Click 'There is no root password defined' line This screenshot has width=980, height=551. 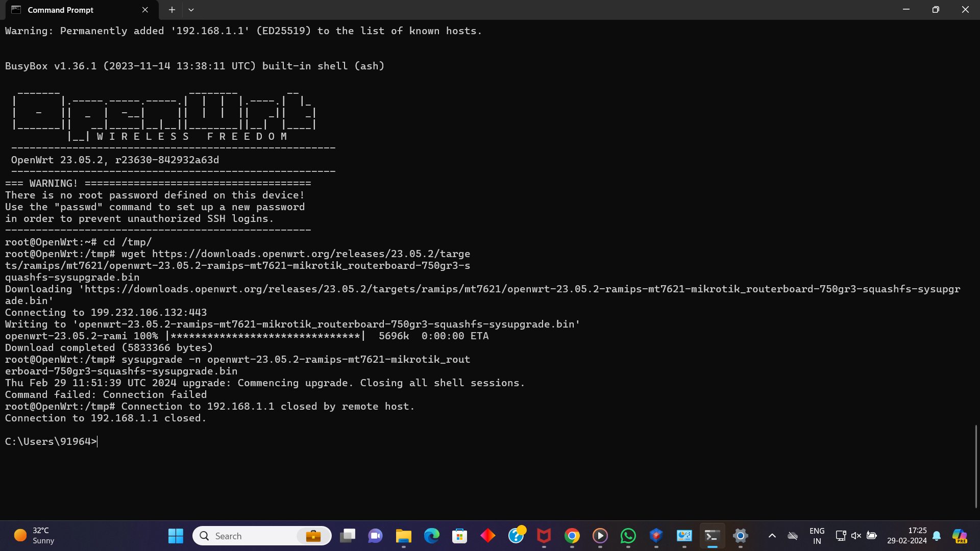155,195
